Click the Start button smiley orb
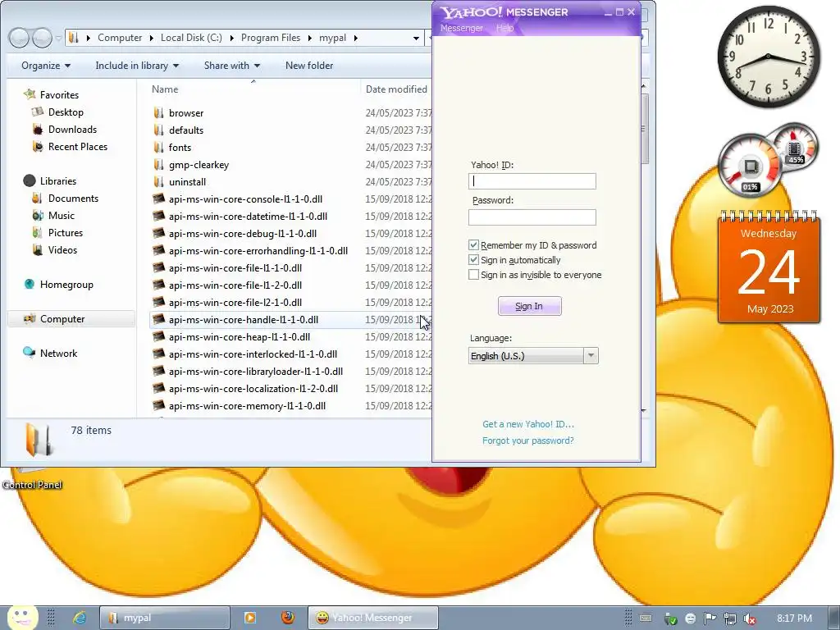 pos(22,617)
